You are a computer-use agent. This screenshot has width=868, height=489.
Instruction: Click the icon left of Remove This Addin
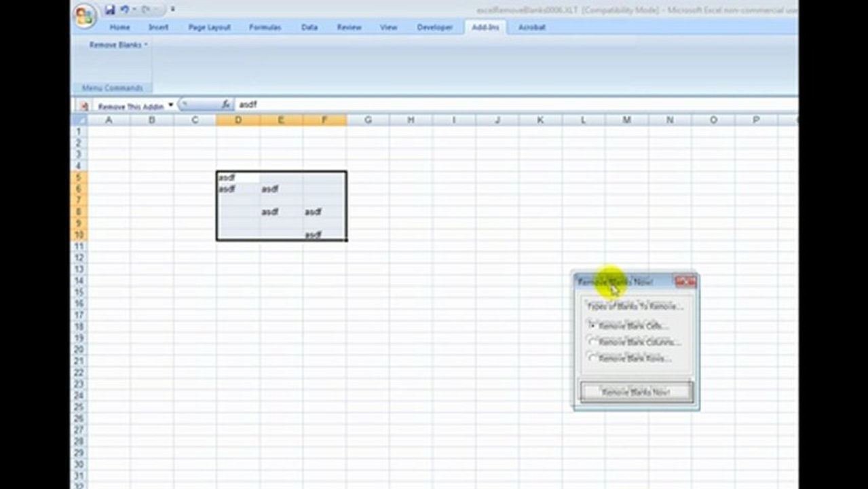tap(84, 106)
